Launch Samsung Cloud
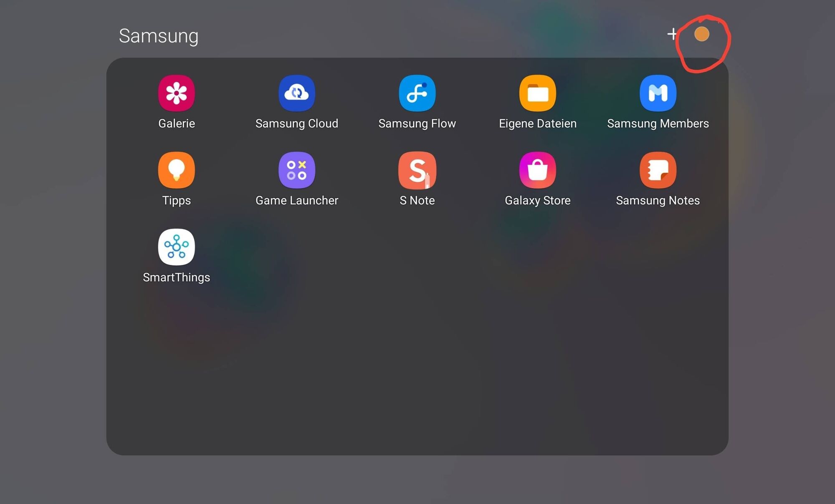 click(x=297, y=93)
